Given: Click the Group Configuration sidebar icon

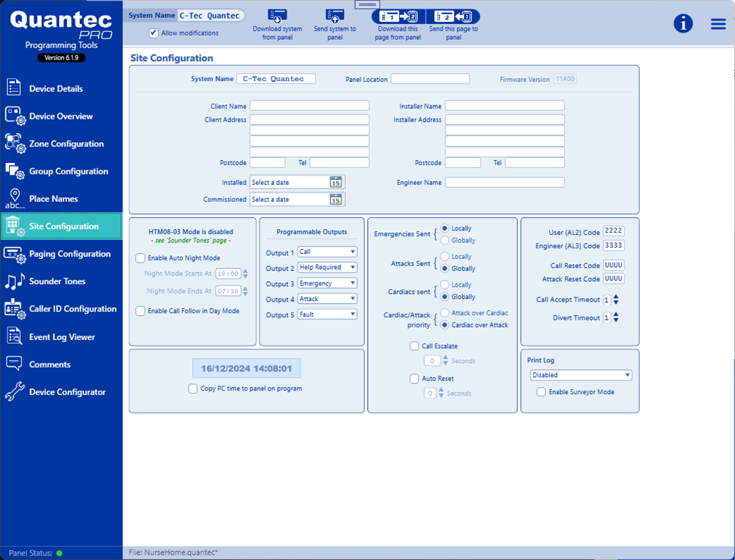Looking at the screenshot, I should (14, 171).
